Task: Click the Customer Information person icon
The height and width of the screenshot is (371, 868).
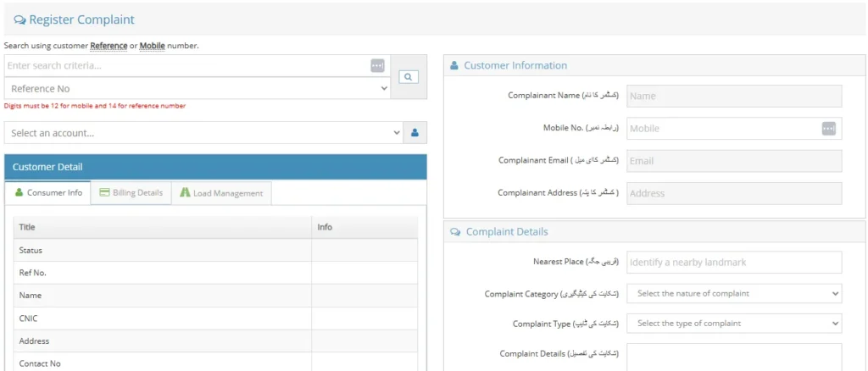Action: click(x=454, y=65)
